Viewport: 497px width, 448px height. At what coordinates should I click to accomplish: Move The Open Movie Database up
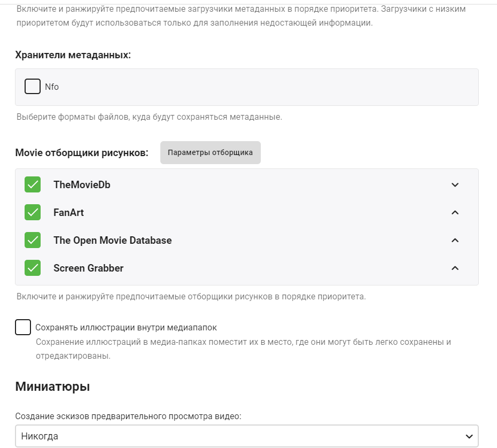tap(455, 241)
